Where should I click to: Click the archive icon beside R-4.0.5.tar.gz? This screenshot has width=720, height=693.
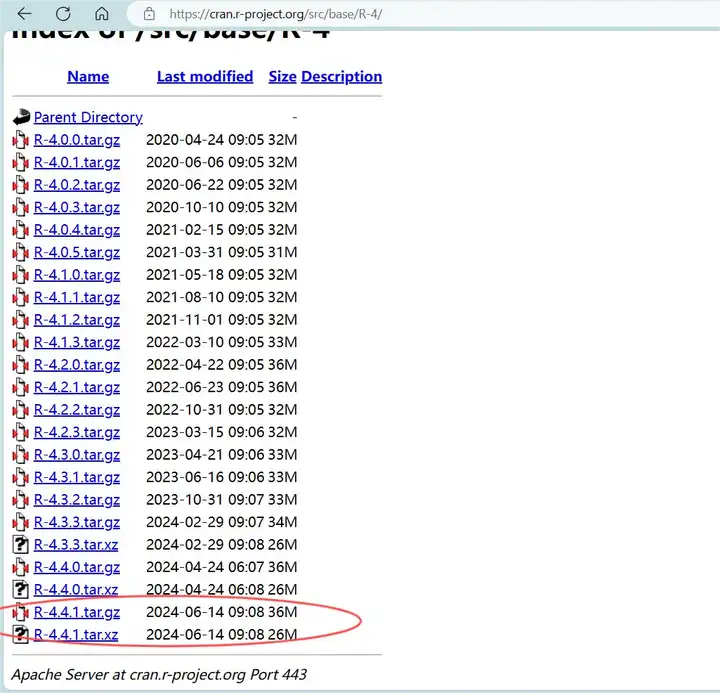coord(20,252)
